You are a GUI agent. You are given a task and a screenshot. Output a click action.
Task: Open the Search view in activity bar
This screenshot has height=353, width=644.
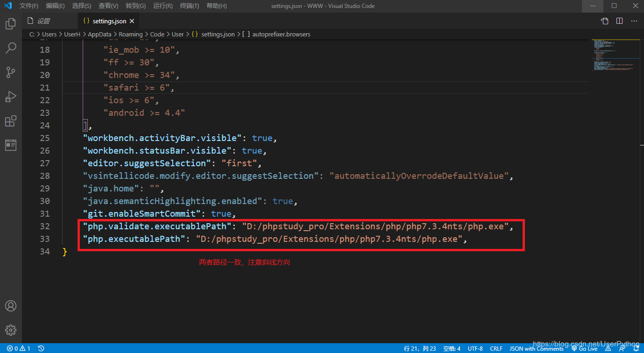click(11, 48)
